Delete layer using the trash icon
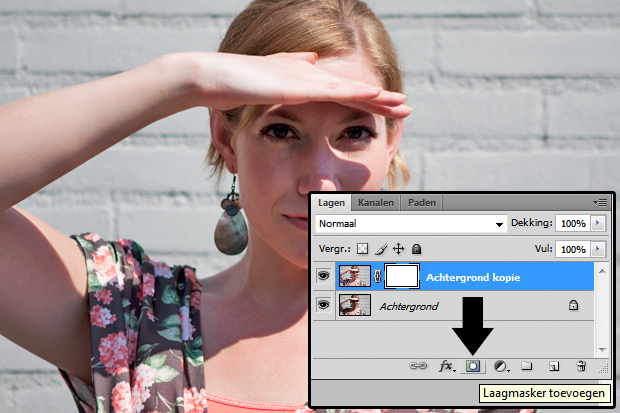620x413 pixels. point(580,367)
